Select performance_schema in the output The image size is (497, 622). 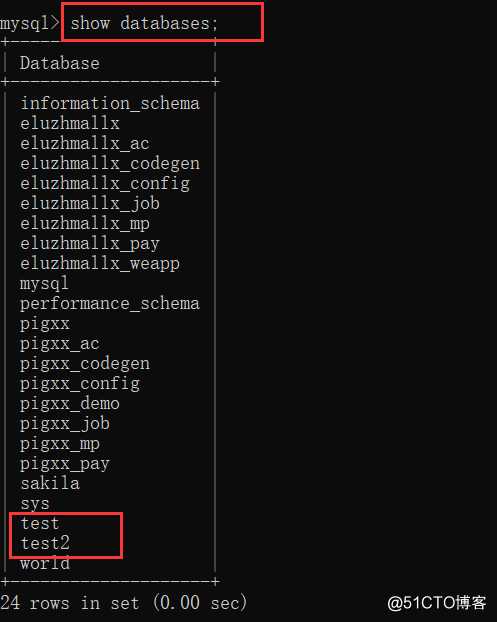(x=110, y=304)
